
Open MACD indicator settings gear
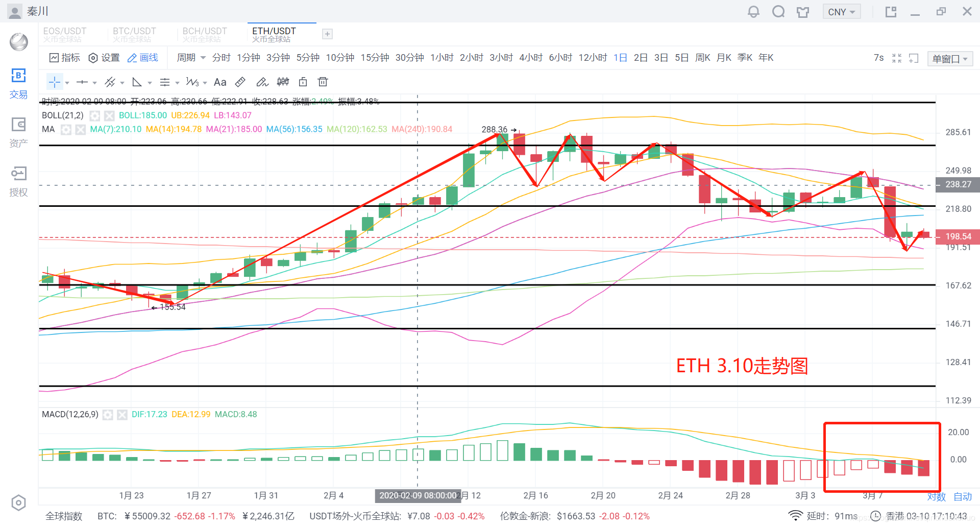[108, 415]
